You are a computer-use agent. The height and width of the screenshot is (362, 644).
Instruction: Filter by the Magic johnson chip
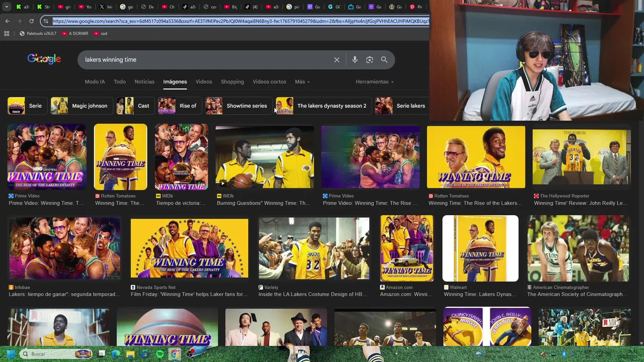click(81, 106)
